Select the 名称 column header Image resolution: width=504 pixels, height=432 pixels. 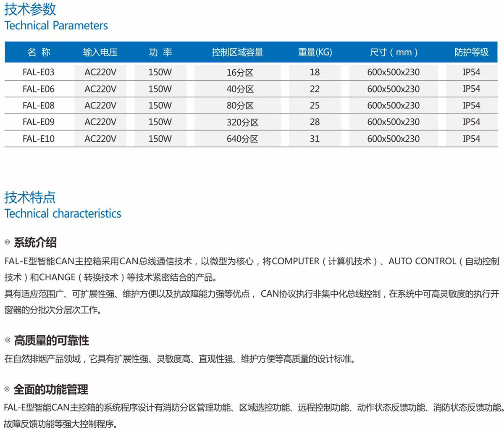[39, 52]
